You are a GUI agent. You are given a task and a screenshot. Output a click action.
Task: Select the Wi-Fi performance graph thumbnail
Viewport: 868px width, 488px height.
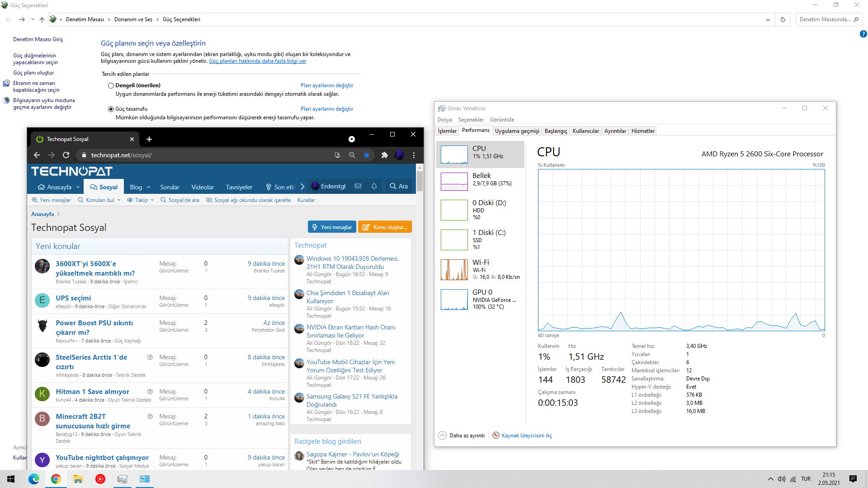[x=454, y=270]
